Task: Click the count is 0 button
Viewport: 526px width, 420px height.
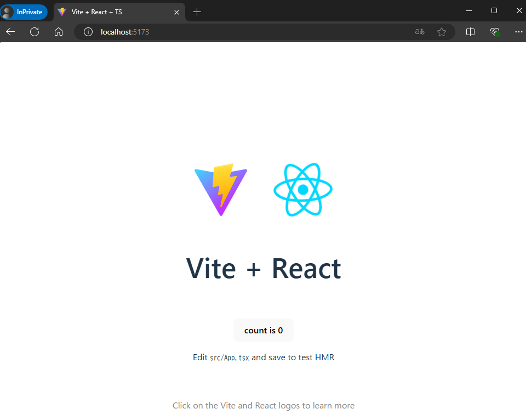Action: click(263, 330)
